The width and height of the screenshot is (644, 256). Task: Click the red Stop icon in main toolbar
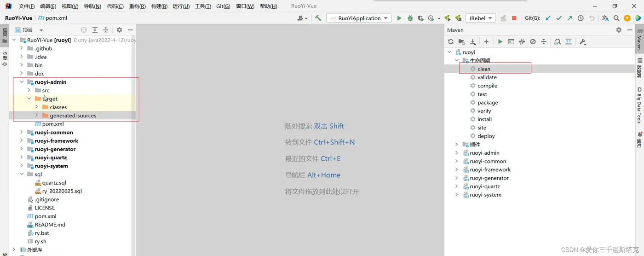pos(514,18)
